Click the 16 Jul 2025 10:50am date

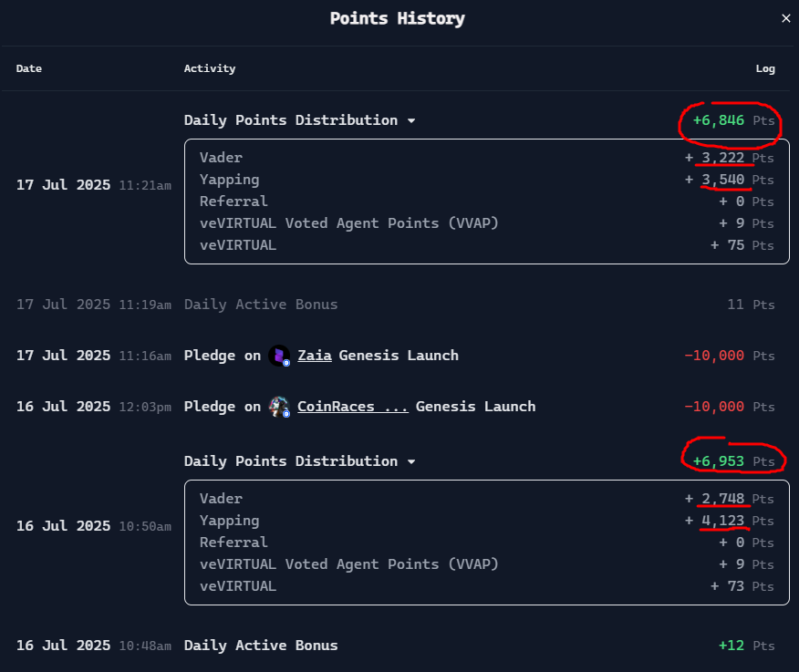(x=94, y=526)
